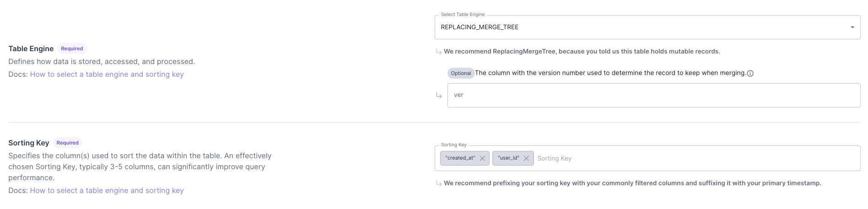The width and height of the screenshot is (868, 209).
Task: Click the caret arrow on the table engine selector
Action: 852,27
